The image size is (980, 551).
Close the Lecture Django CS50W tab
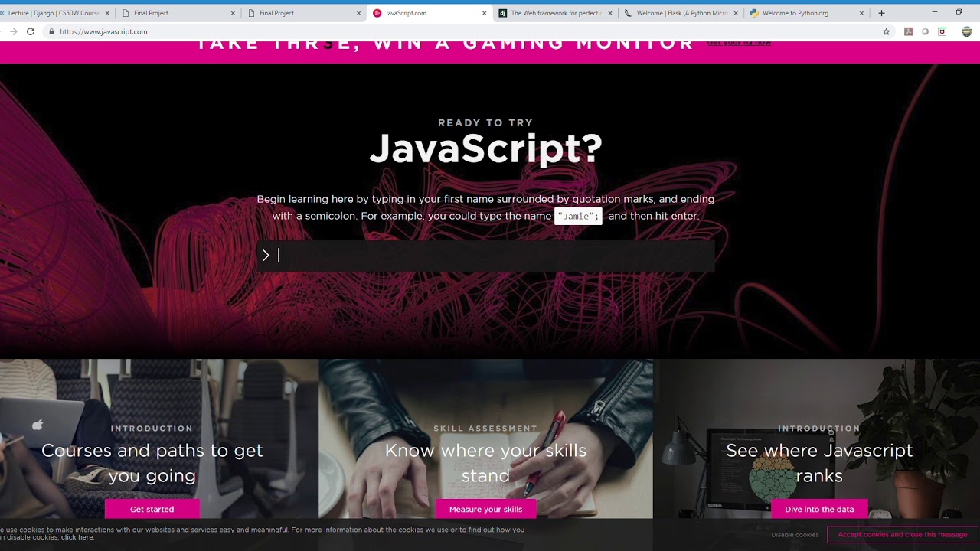(107, 13)
